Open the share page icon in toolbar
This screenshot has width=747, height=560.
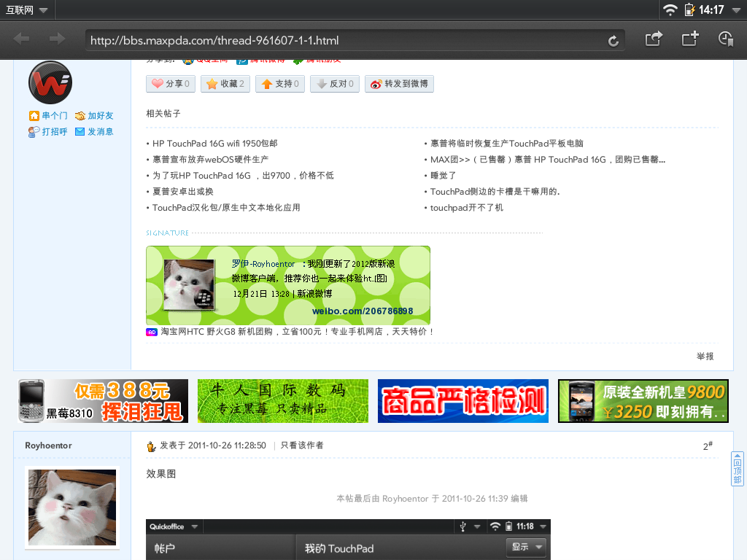(654, 39)
